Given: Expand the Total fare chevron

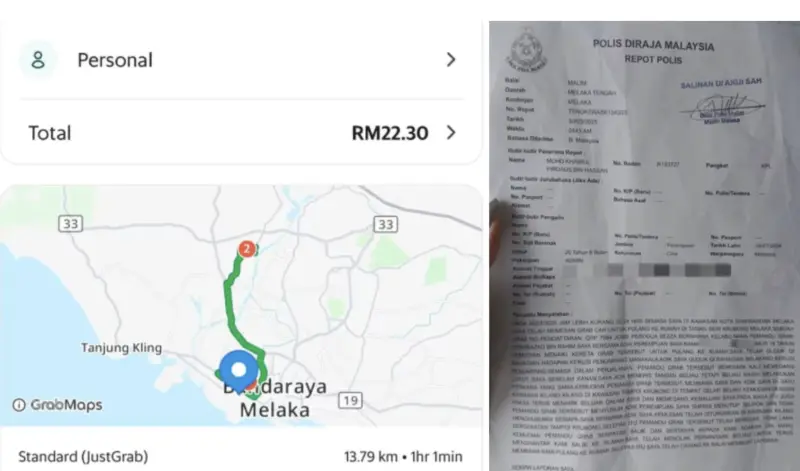Looking at the screenshot, I should [x=451, y=133].
